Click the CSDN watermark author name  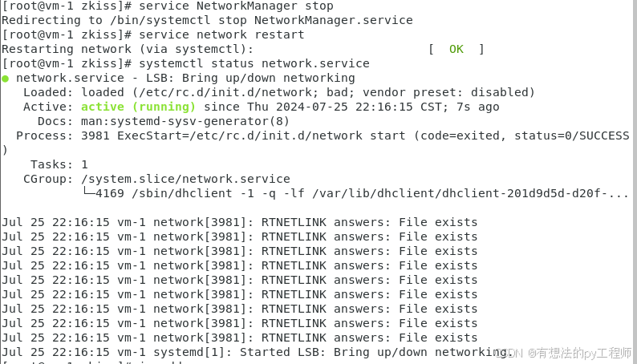point(584,353)
